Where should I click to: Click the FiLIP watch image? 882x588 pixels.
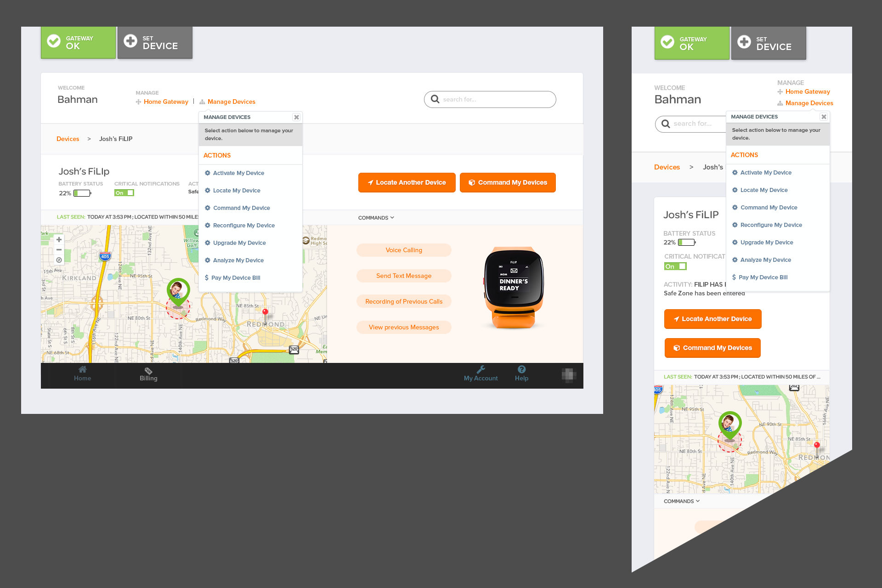514,288
